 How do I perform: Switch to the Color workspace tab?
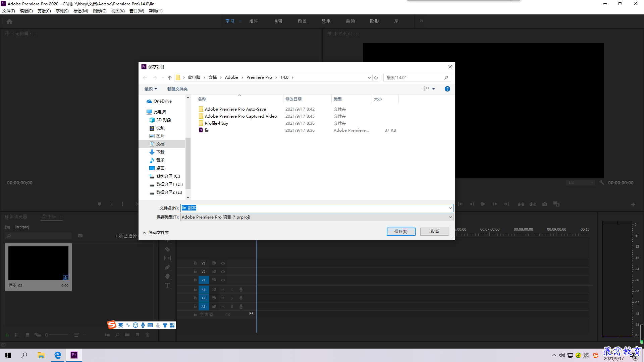(302, 21)
